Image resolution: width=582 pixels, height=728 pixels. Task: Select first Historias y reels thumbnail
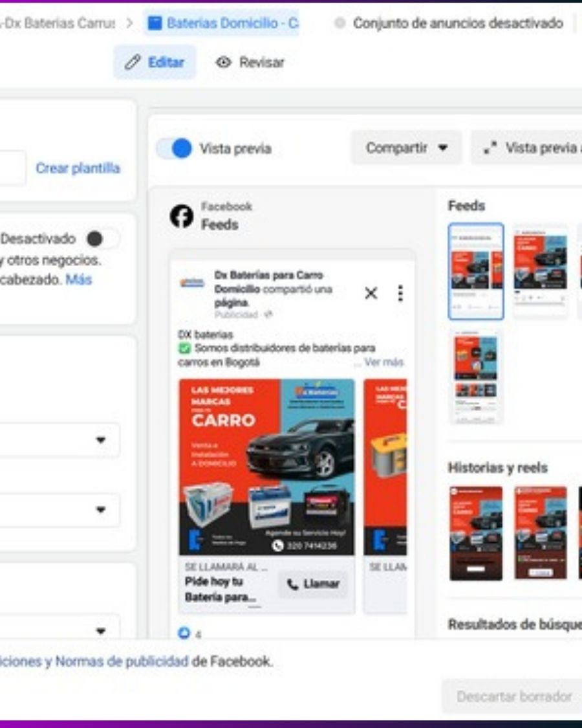coord(476,533)
